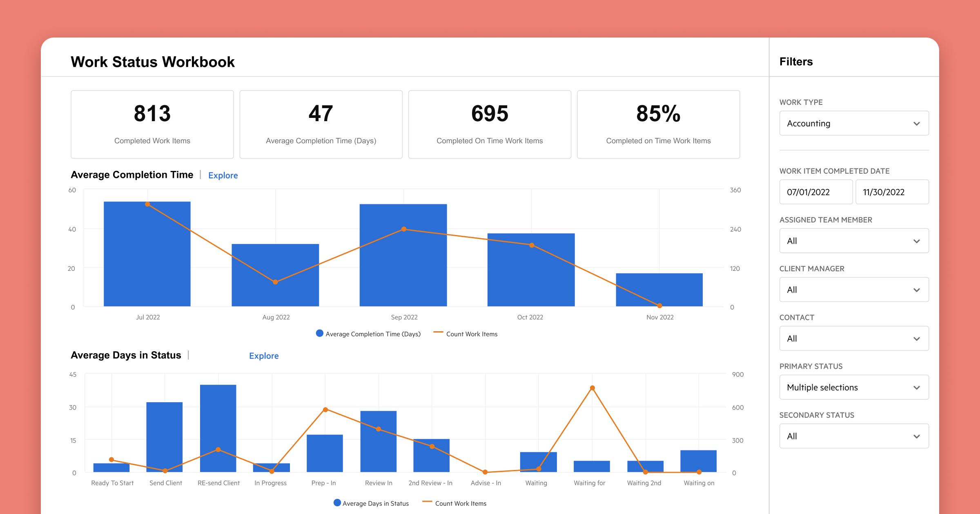This screenshot has width=980, height=514.
Task: Toggle Average Days in Status legend dot
Action: (x=337, y=503)
